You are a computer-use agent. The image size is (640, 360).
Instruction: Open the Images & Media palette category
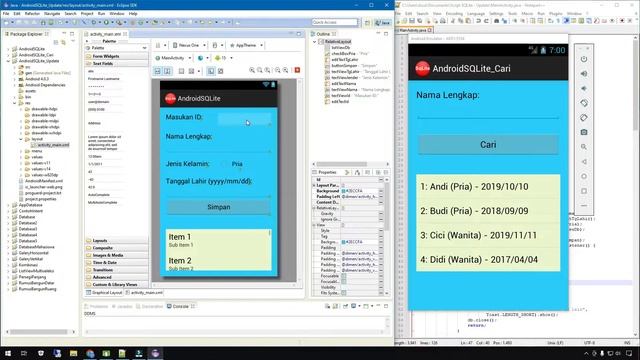click(117, 255)
